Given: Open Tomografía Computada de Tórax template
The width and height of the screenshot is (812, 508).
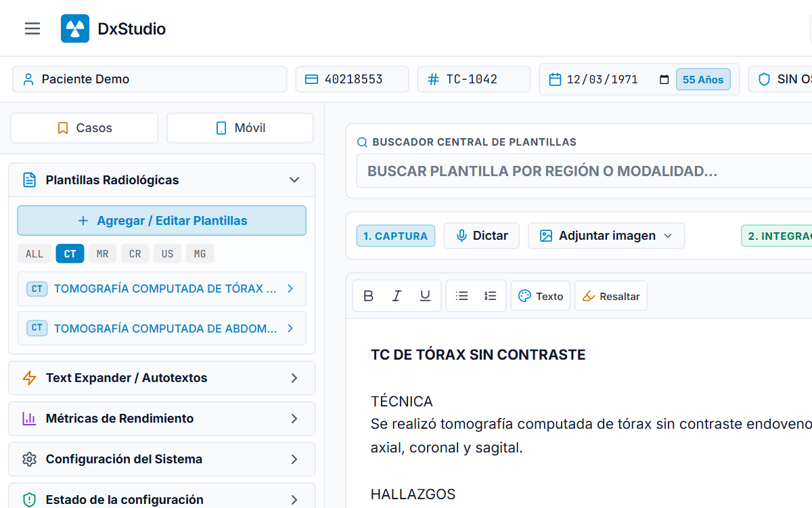Looking at the screenshot, I should pyautogui.click(x=162, y=289).
